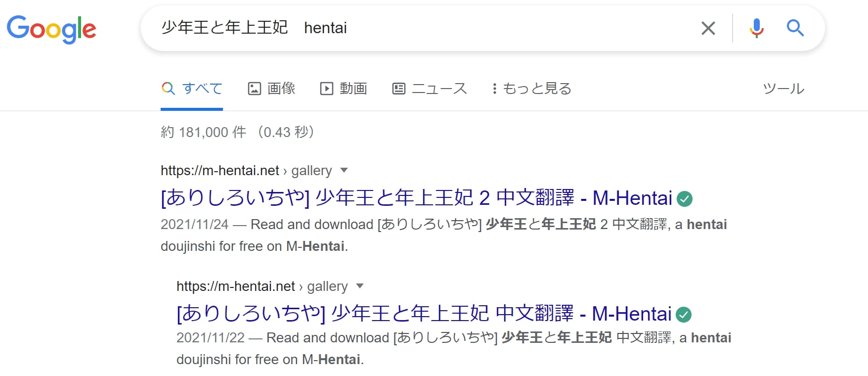
Task: Click the second, indented result URL breadcrumb
Action: (262, 286)
